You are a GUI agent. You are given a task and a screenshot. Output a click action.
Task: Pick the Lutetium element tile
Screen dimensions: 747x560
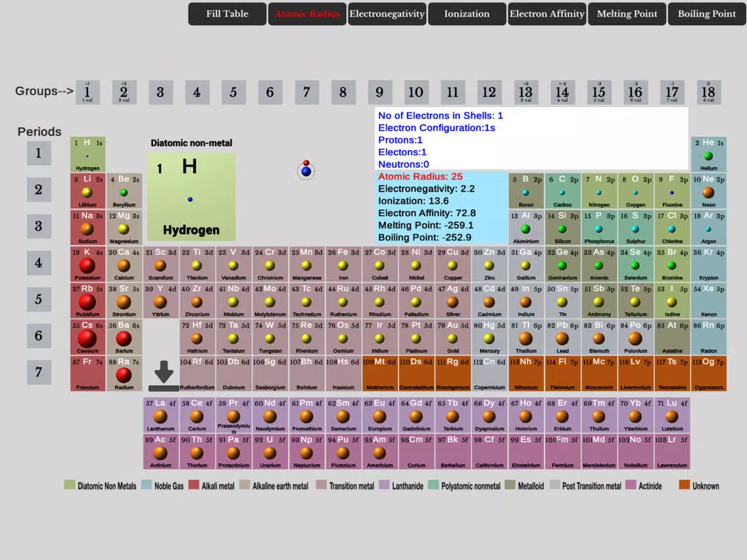672,415
